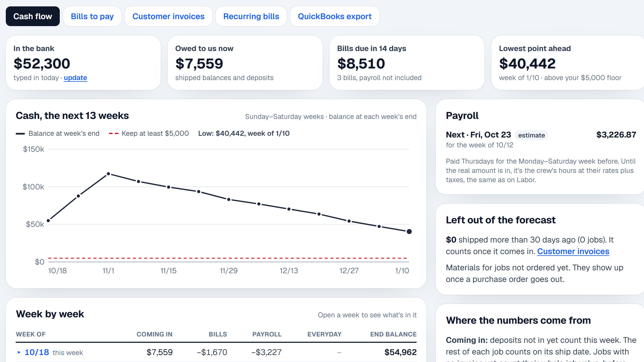The image size is (644, 362).
Task: Open the Bills to pay tab
Action: coord(92,16)
